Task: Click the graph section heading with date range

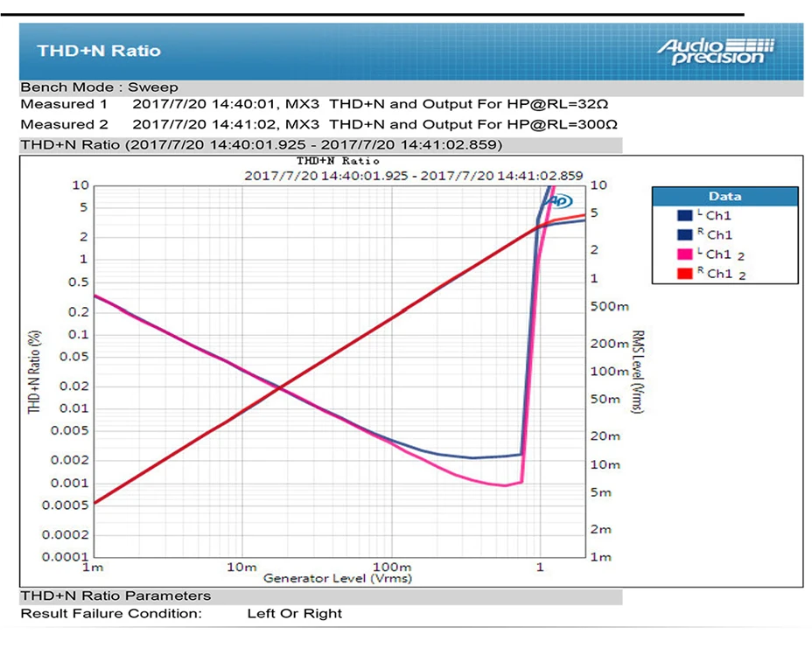Action: pos(262,144)
